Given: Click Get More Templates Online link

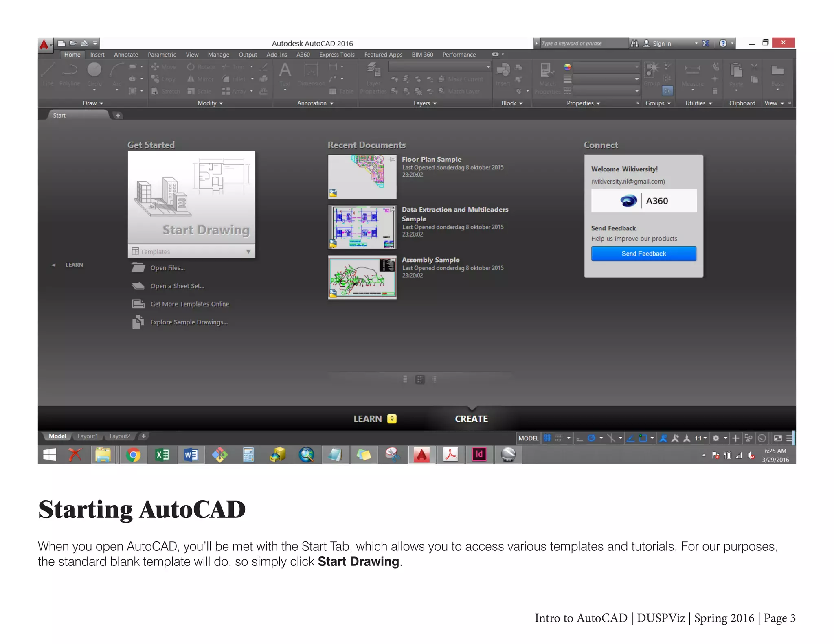Looking at the screenshot, I should (x=189, y=304).
